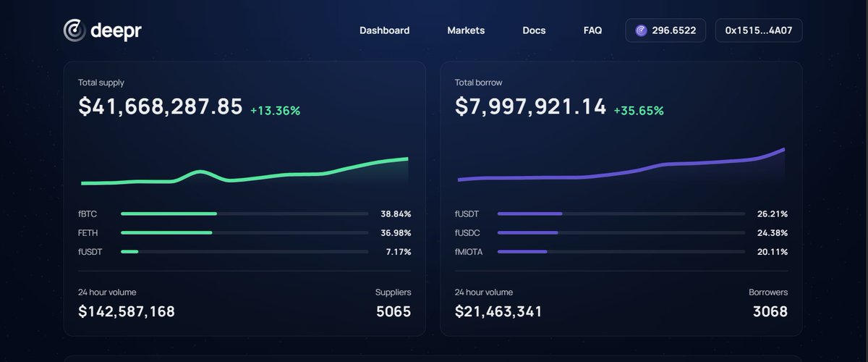This screenshot has width=868, height=362.
Task: Select the $41,668,287.85 total supply value
Action: coord(161,107)
